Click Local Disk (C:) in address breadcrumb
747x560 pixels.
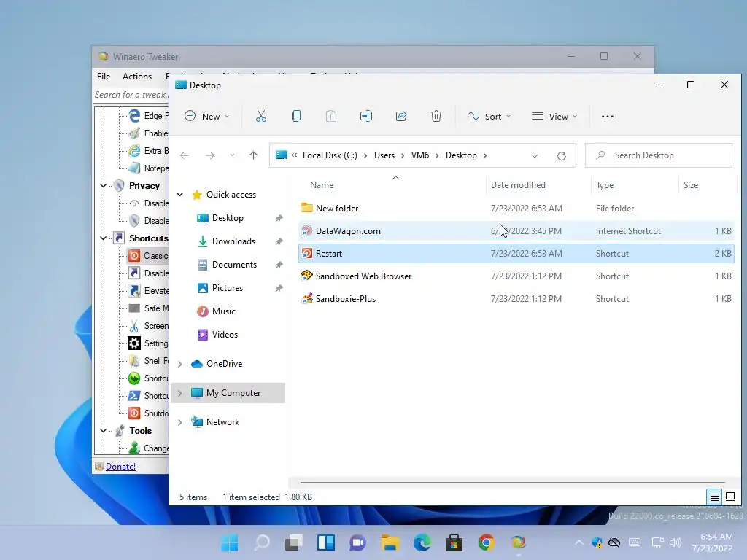coord(330,155)
